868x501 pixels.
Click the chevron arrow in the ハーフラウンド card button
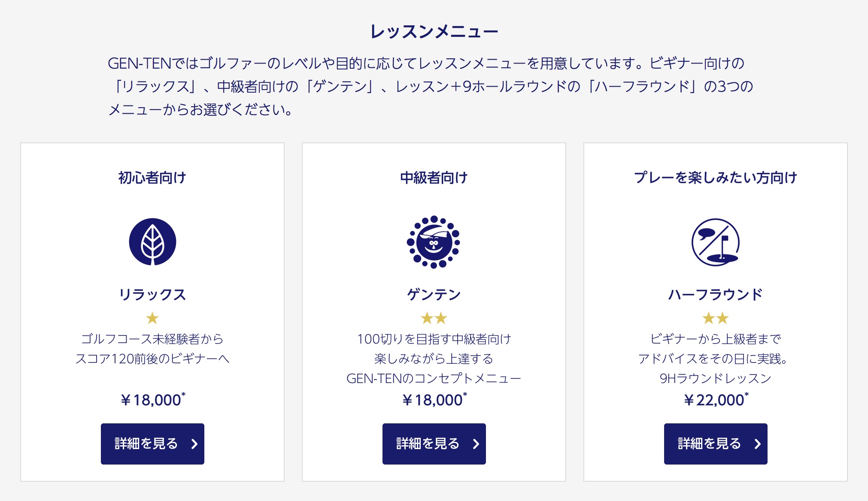click(x=758, y=444)
